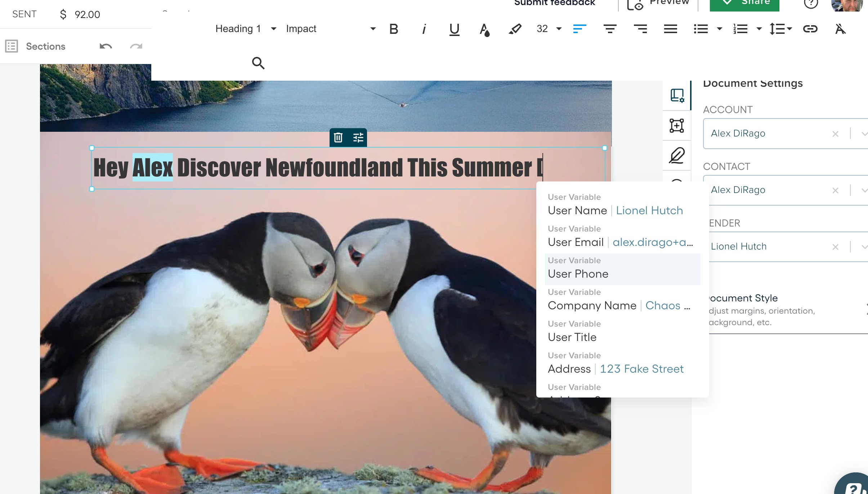Click the heading text Discover Newfoundland

[290, 167]
